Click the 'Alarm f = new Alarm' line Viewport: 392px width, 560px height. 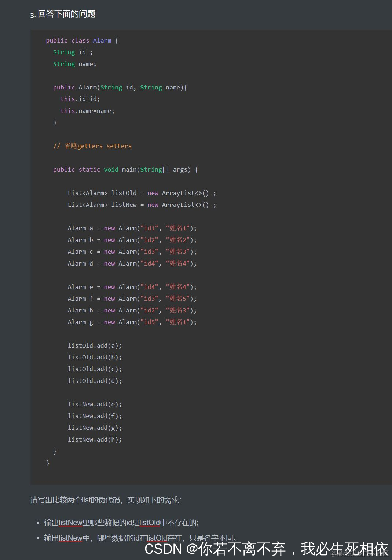click(x=132, y=299)
